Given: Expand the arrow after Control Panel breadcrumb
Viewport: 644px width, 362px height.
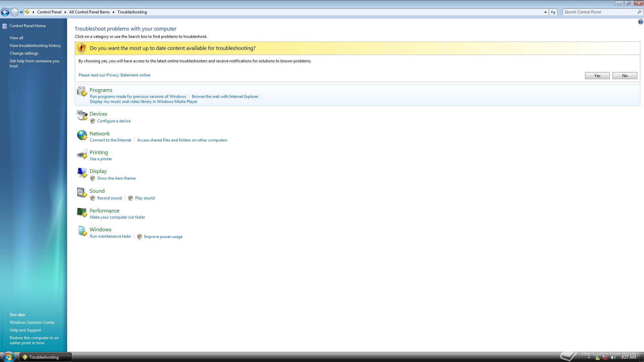Looking at the screenshot, I should coord(65,12).
